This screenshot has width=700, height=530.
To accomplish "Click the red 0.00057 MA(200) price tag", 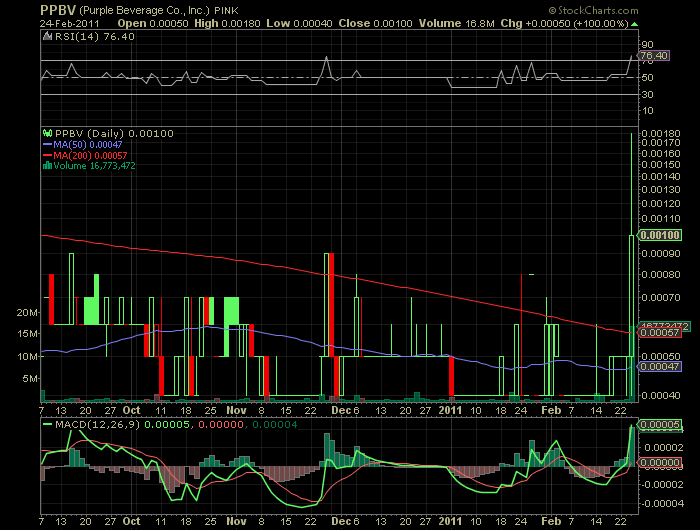I will click(x=659, y=333).
